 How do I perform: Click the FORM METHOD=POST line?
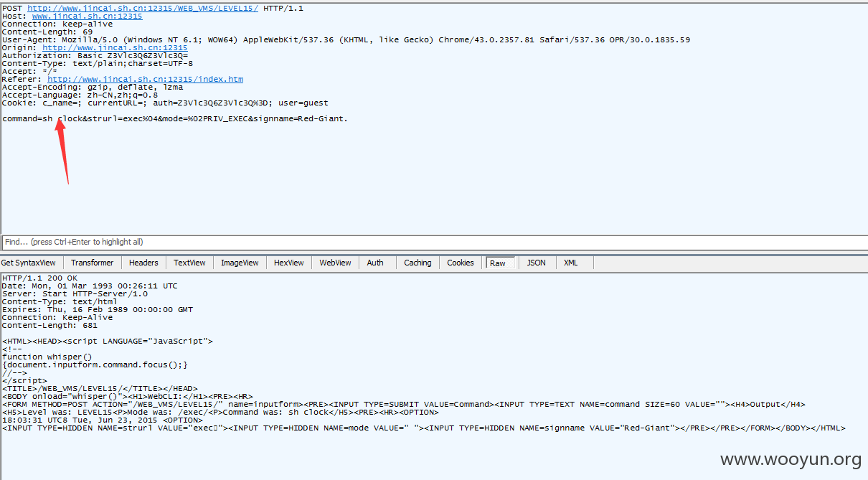[403, 404]
